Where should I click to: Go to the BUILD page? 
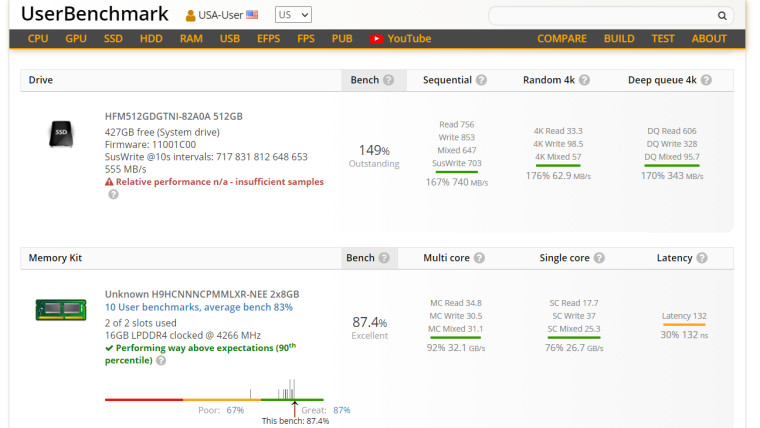(x=619, y=39)
